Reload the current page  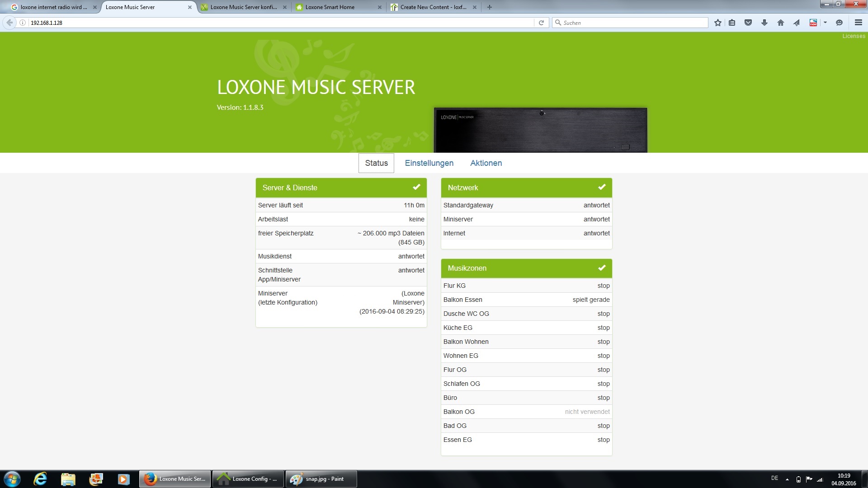[x=541, y=23]
